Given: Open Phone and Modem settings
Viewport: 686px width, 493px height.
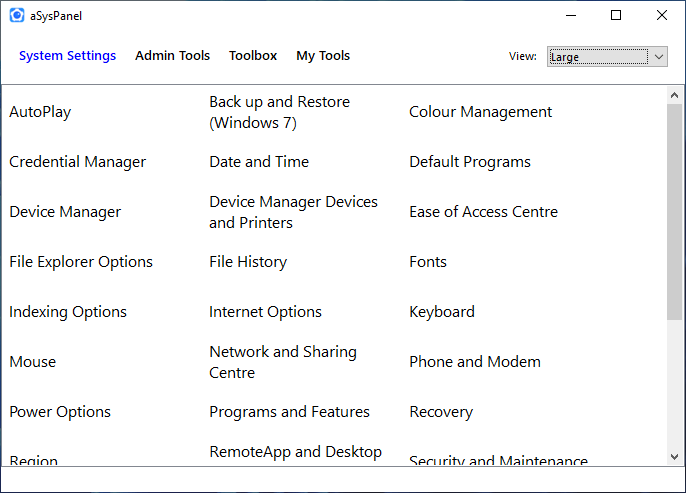Looking at the screenshot, I should coord(474,362).
